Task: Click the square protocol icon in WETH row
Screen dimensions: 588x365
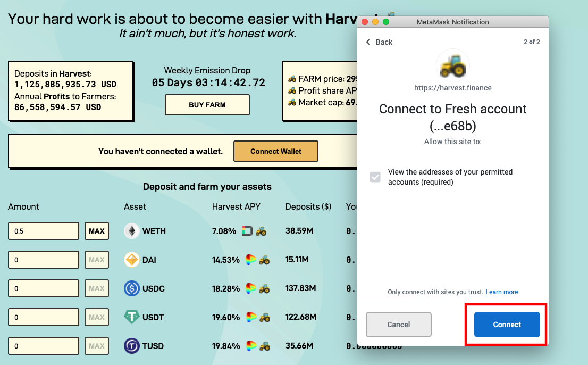Action: pyautogui.click(x=248, y=231)
